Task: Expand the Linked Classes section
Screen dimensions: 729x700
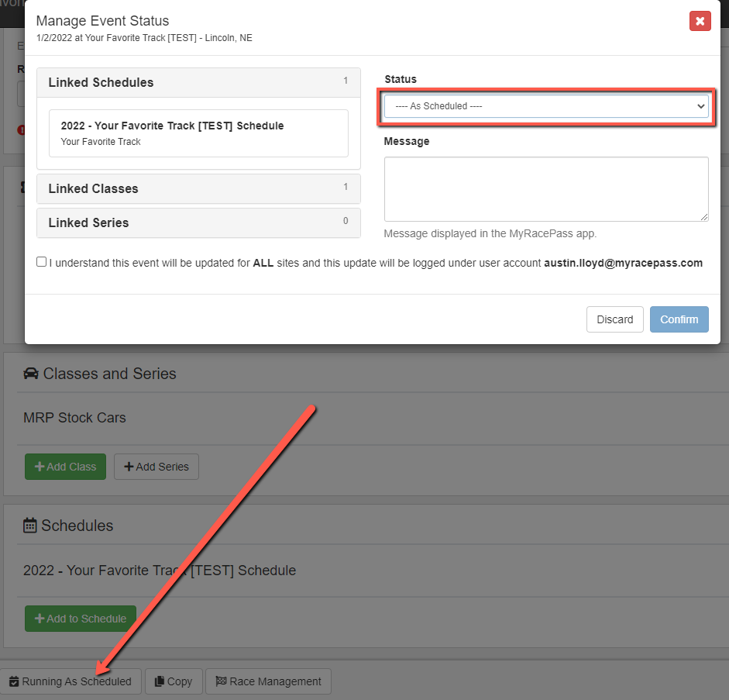Action: [198, 188]
